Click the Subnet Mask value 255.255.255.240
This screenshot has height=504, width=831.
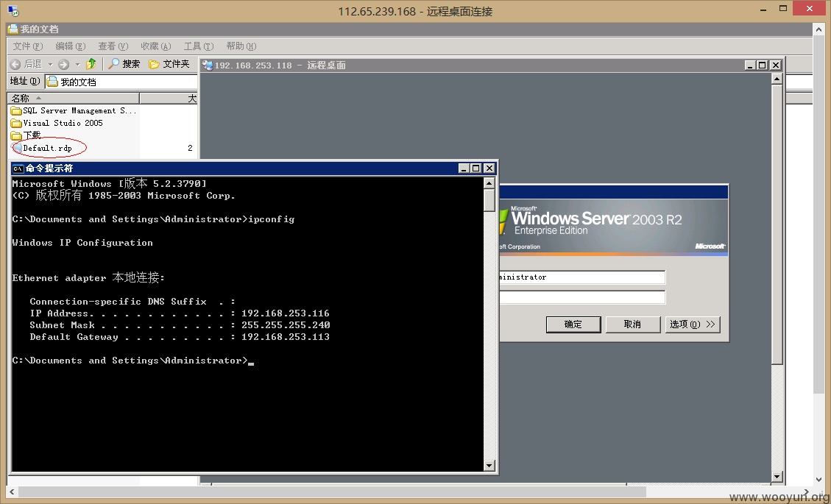[x=285, y=325]
